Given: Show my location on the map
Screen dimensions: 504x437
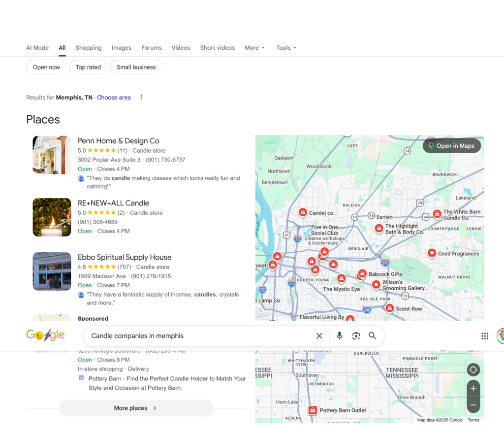Looking at the screenshot, I should 473,370.
